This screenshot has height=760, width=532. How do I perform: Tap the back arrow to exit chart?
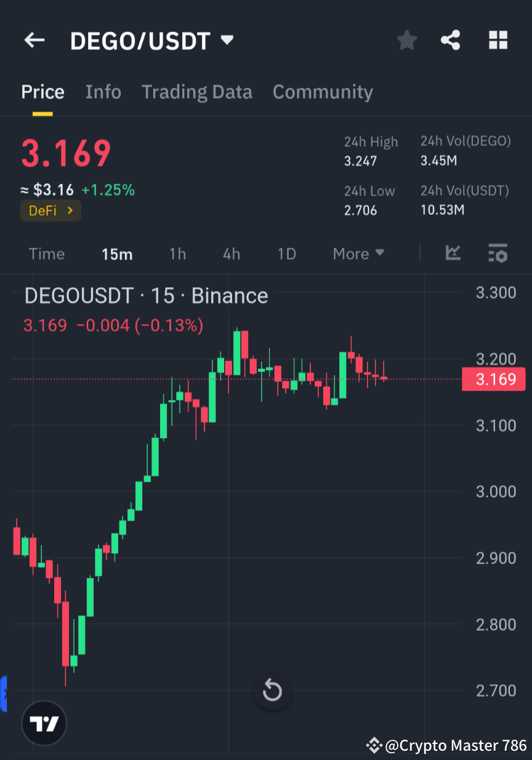[x=34, y=40]
